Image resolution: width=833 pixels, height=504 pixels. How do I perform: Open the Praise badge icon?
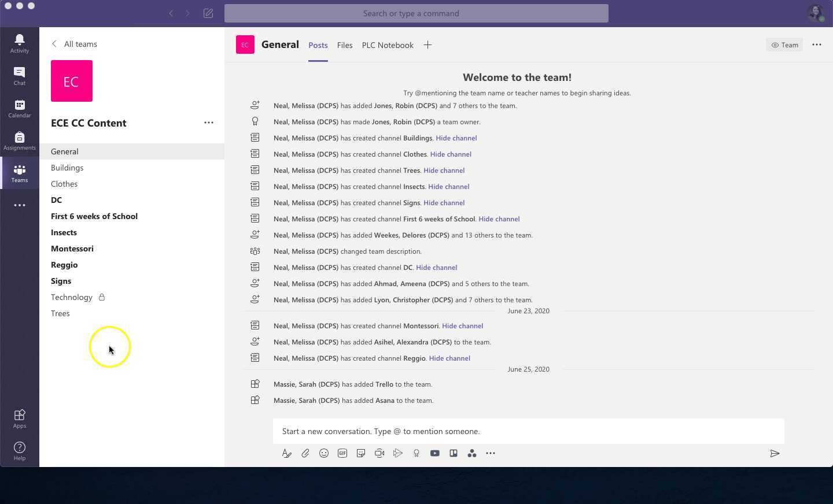pos(417,453)
